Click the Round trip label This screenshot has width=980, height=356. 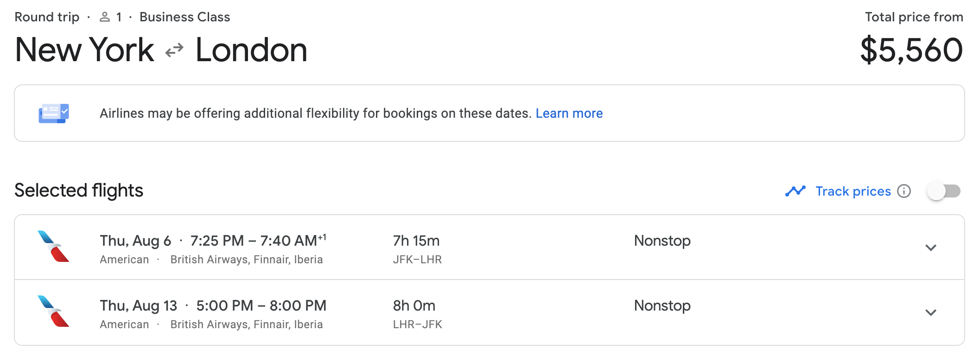47,17
